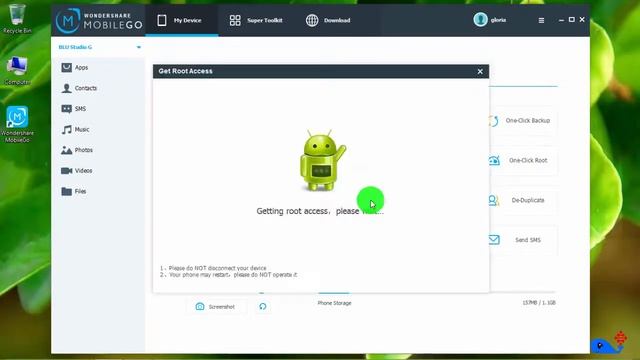Open the Recycle Bin desktop icon

coord(17,19)
